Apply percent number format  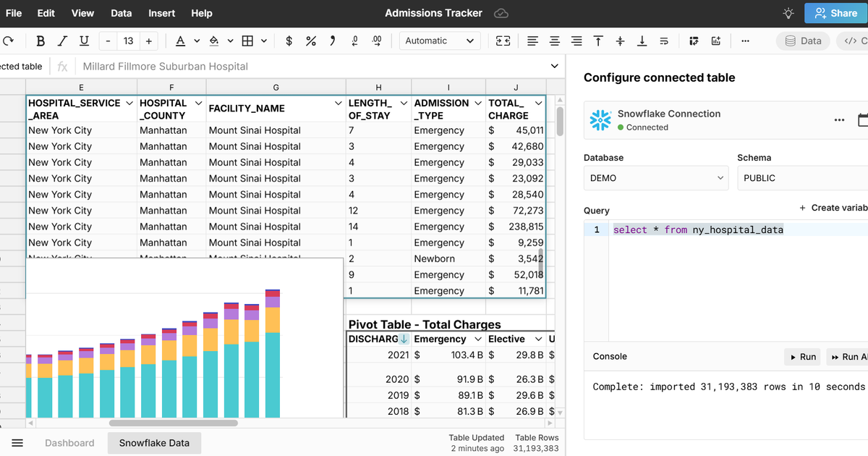[x=311, y=41]
